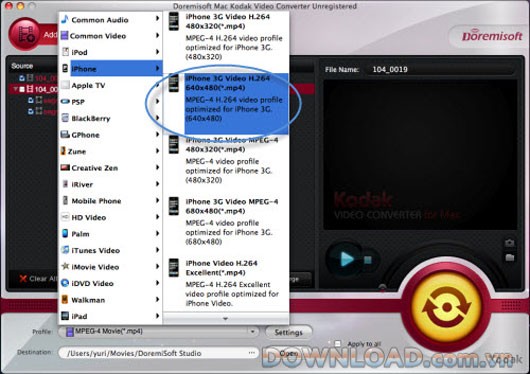Click the File Name field 104_0019
This screenshot has height=374, width=530.
click(439, 69)
